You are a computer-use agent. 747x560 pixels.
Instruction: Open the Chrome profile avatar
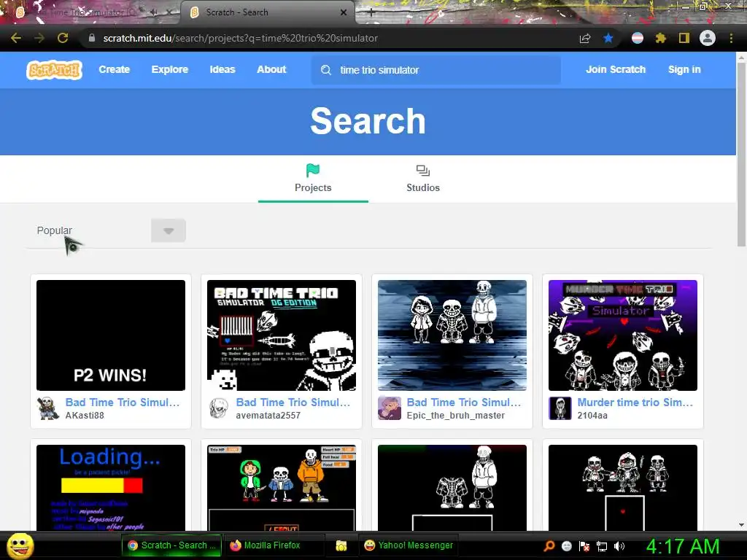[708, 38]
